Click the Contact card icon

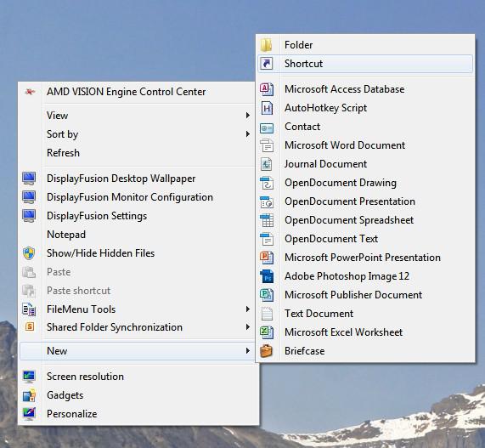pyautogui.click(x=267, y=128)
